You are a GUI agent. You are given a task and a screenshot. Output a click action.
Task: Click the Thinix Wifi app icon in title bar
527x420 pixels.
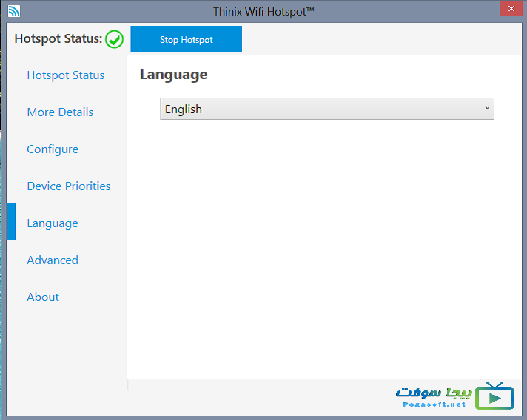14,11
